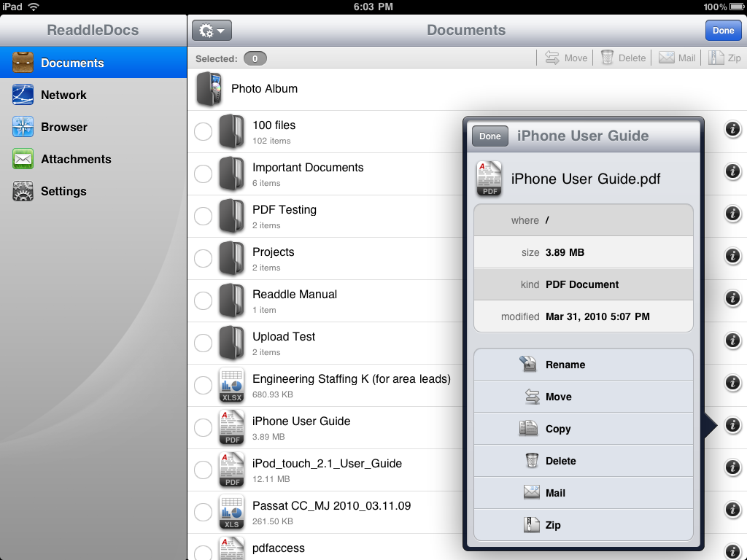Click the Move toolbar button
Screen dimensions: 747x560
pos(566,58)
